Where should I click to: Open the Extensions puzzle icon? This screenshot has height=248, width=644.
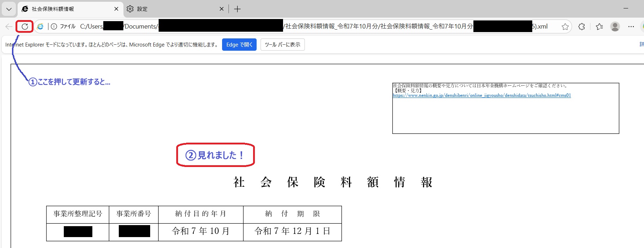tap(582, 27)
